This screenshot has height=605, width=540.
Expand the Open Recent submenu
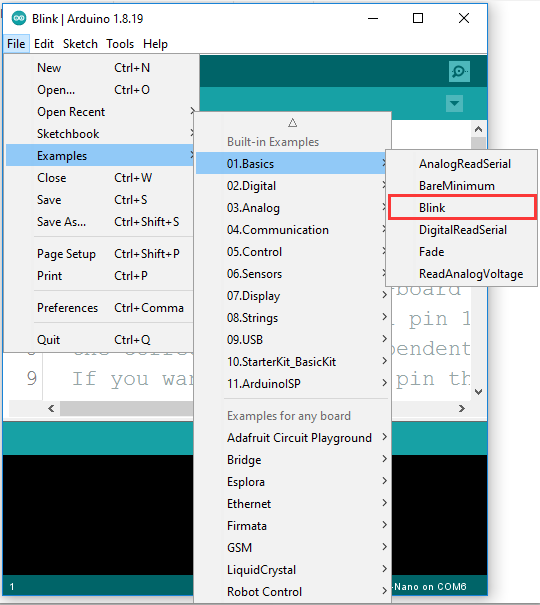coord(100,112)
